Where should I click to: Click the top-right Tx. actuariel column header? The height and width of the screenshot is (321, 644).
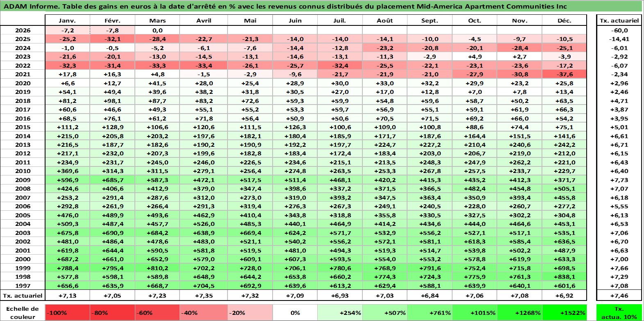pos(619,20)
